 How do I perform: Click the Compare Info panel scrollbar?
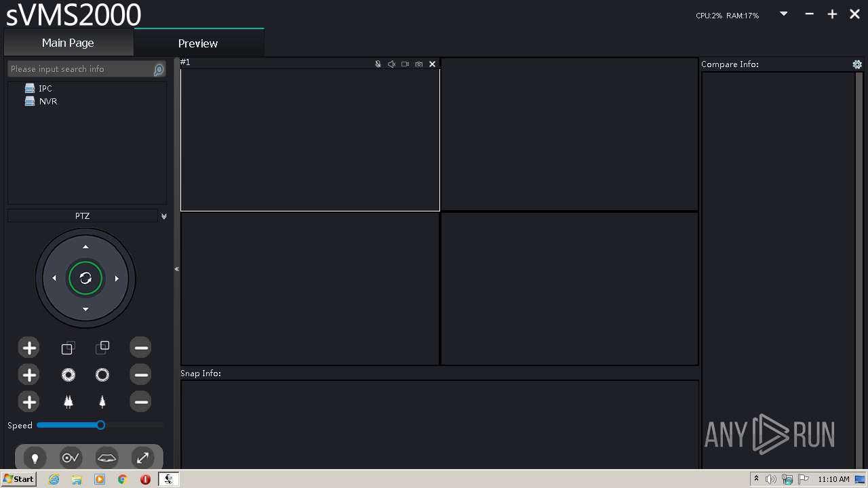tap(859, 270)
